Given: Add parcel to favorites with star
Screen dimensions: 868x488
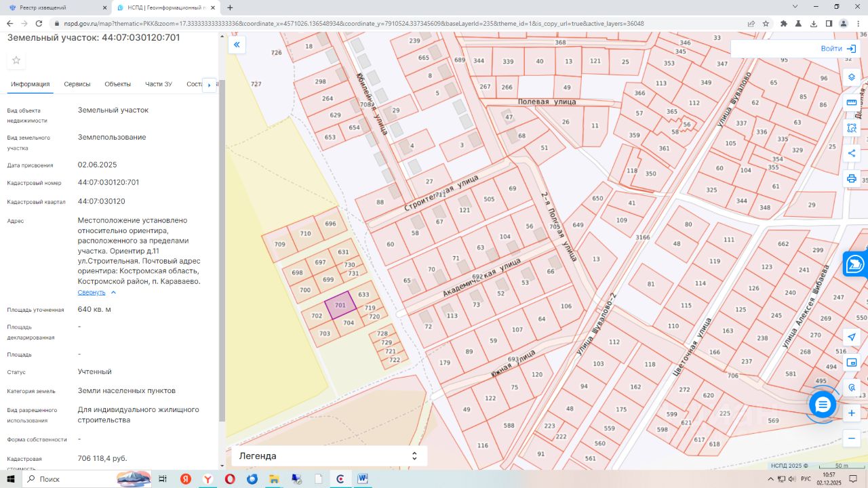Looking at the screenshot, I should [x=16, y=60].
